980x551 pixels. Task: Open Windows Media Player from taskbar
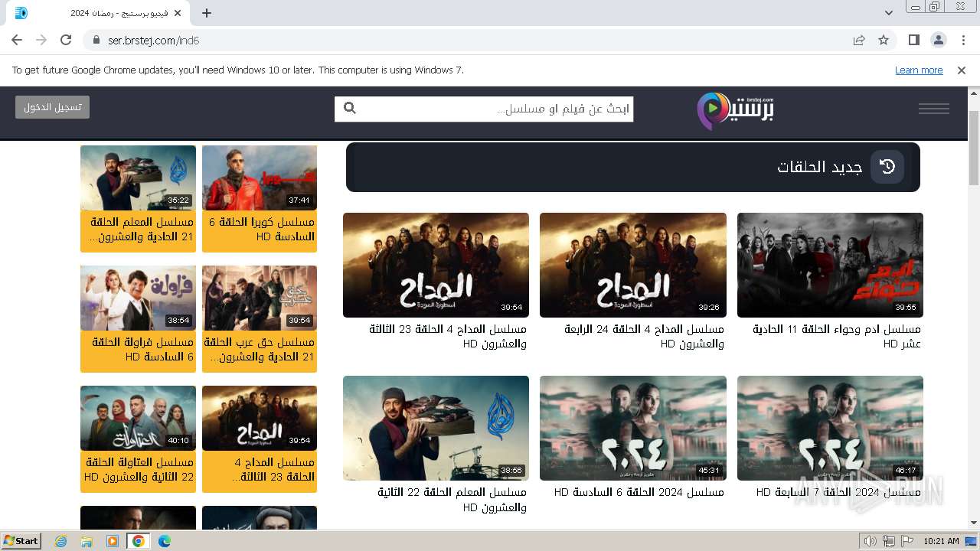click(x=113, y=541)
